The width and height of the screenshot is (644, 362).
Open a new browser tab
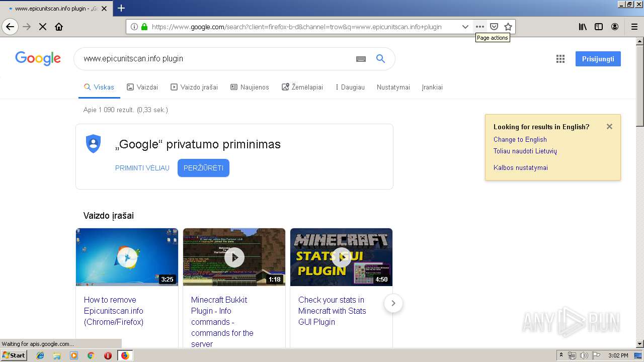coord(121,8)
